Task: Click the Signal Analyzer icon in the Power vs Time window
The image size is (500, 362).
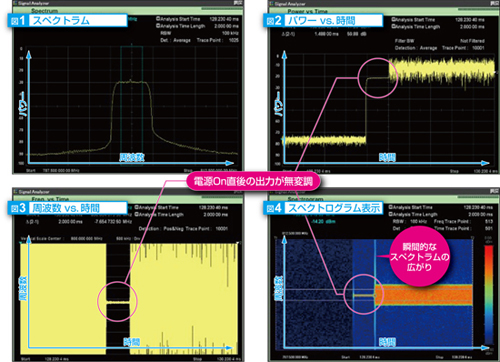Action: pyautogui.click(x=271, y=4)
